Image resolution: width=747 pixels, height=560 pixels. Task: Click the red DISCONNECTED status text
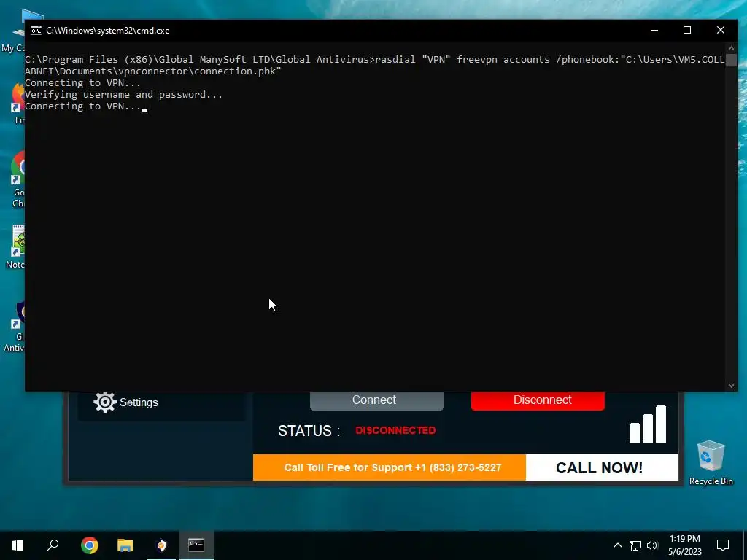pyautogui.click(x=395, y=430)
